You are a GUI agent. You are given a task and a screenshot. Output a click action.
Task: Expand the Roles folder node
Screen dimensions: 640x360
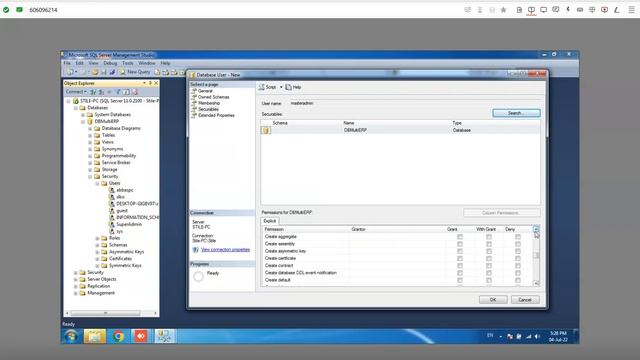click(x=97, y=238)
